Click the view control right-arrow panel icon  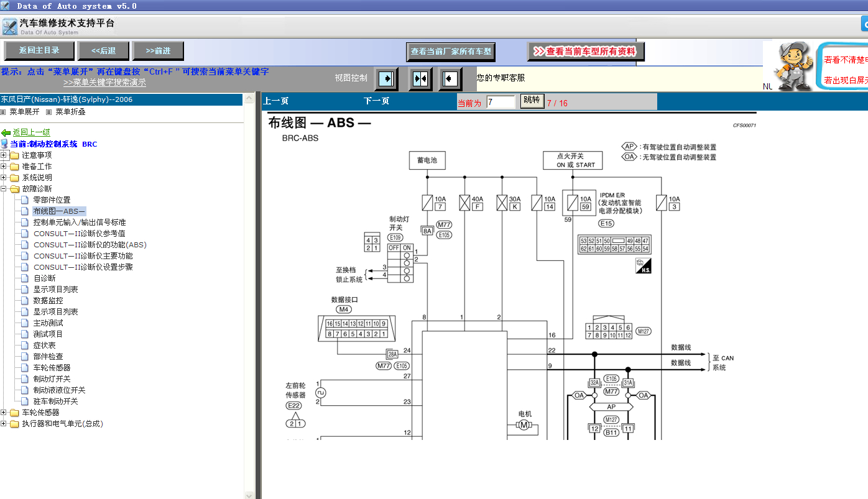386,79
